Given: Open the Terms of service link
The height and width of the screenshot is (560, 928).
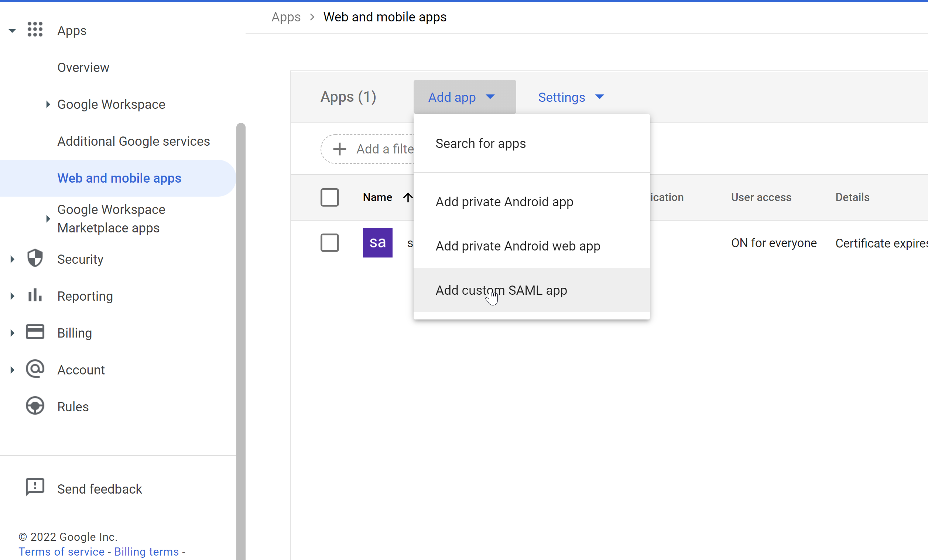Looking at the screenshot, I should coord(61,552).
